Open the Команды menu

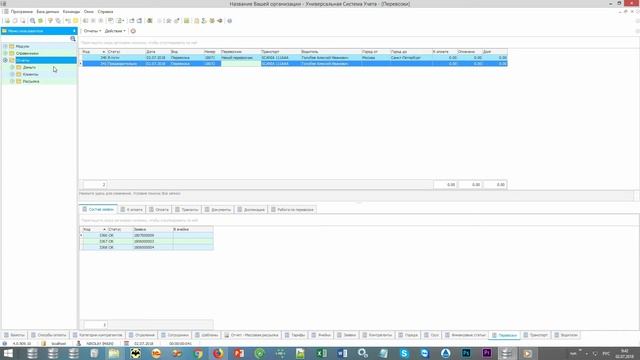pos(71,12)
